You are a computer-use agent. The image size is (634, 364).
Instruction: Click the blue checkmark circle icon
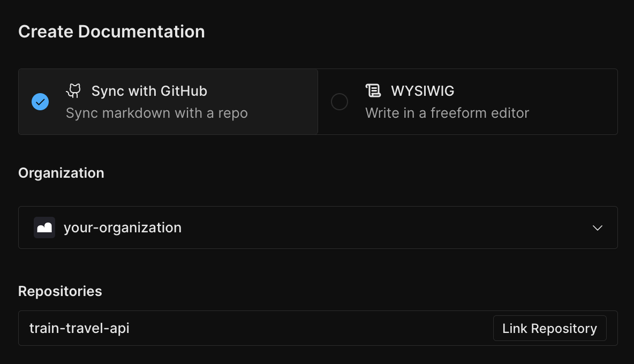tap(40, 102)
